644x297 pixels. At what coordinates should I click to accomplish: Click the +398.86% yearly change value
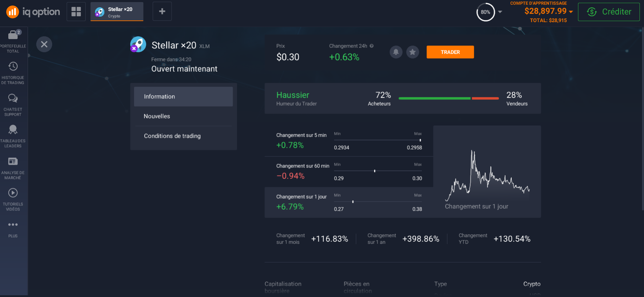[421, 239]
